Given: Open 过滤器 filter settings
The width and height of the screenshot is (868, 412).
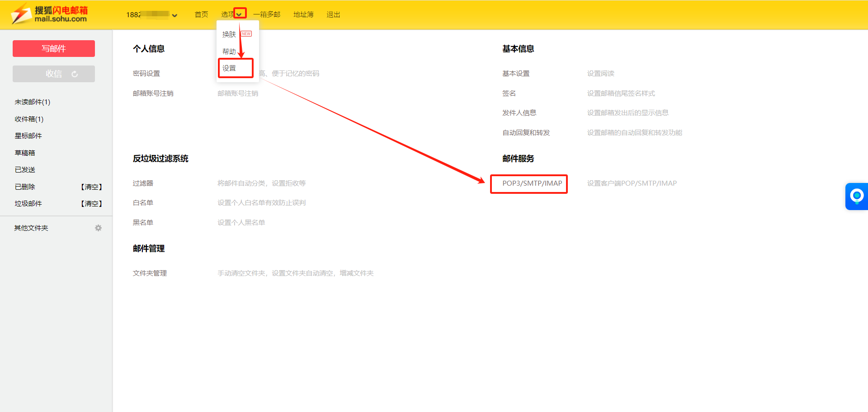Looking at the screenshot, I should [143, 183].
